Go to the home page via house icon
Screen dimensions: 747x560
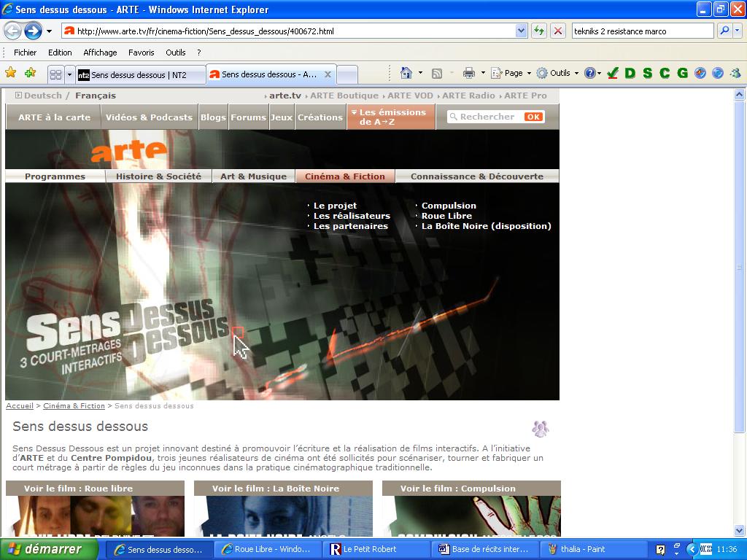(x=406, y=73)
